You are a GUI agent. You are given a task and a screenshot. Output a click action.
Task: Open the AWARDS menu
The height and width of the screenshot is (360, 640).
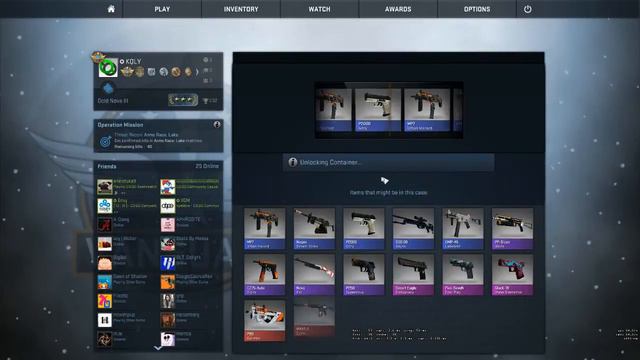[398, 9]
